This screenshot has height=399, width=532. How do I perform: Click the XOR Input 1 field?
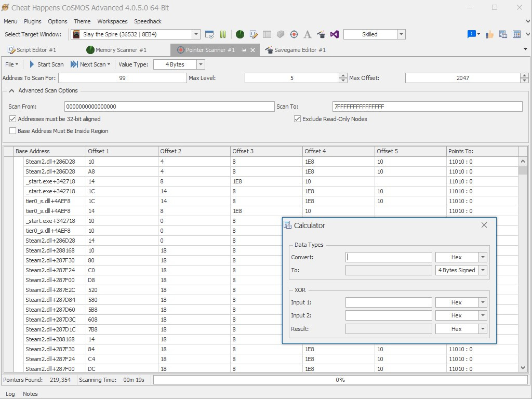[x=389, y=302]
